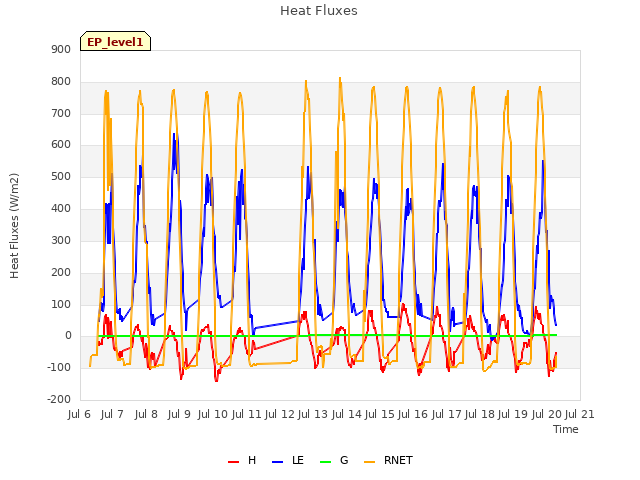The width and height of the screenshot is (640, 480).
Task: Click the 400 y-axis tick label
Action: [x=61, y=209]
